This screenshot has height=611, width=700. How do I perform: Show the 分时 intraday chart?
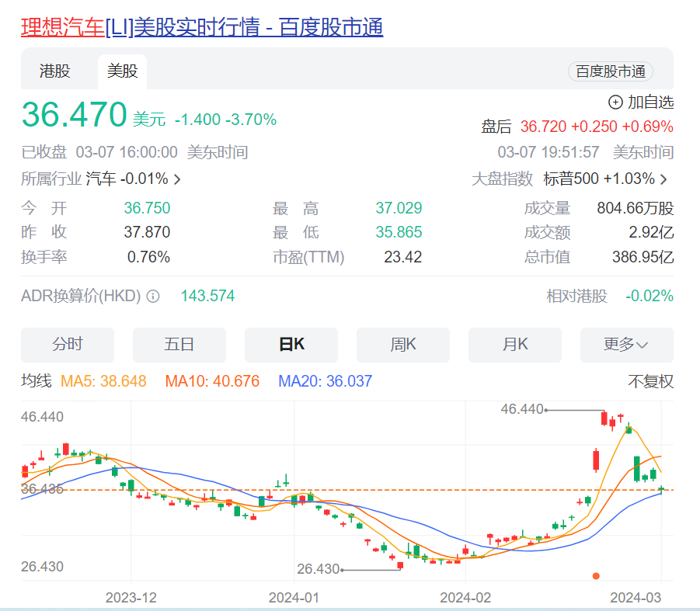[x=68, y=345]
